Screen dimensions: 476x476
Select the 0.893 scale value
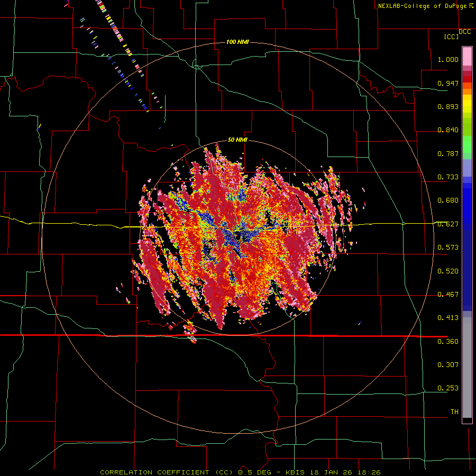pyautogui.click(x=448, y=106)
